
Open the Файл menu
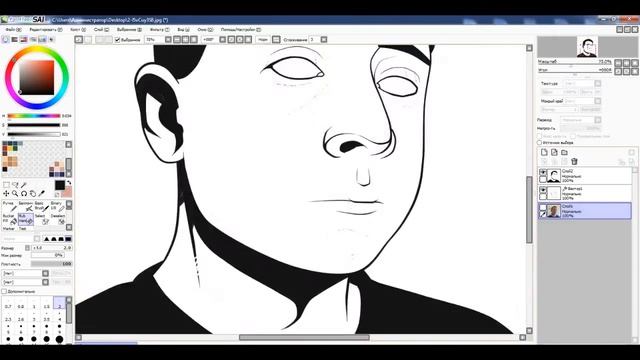[13, 30]
